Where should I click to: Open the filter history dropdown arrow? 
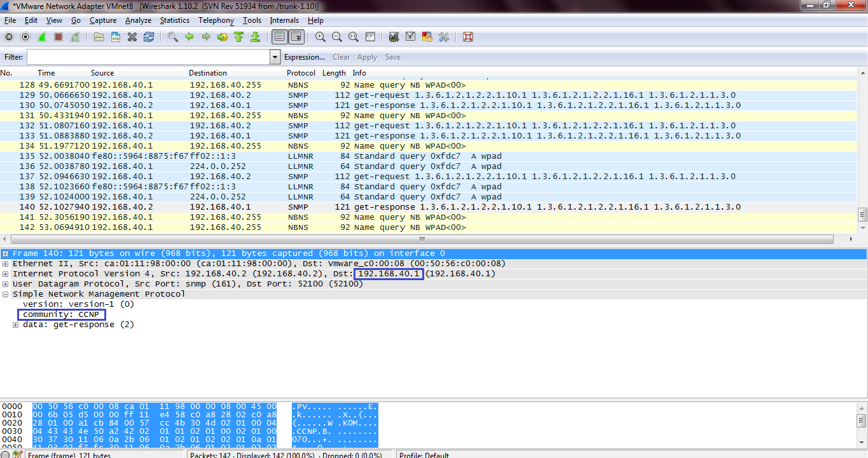click(275, 57)
